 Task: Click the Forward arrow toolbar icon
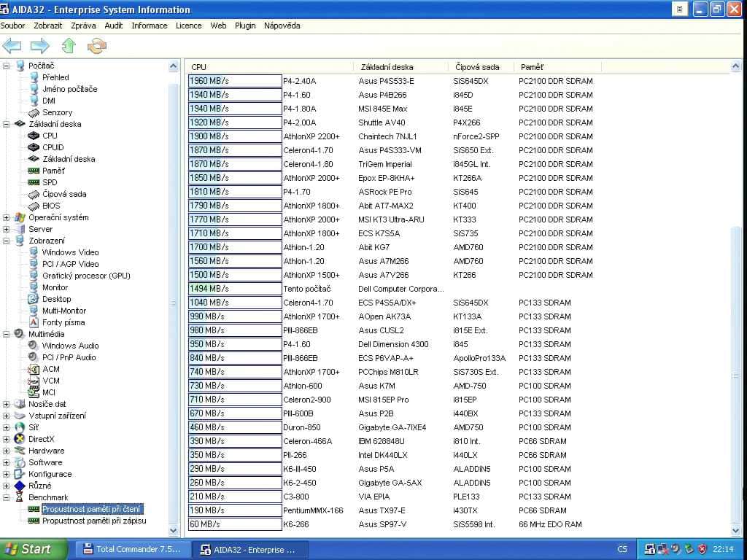coord(39,46)
